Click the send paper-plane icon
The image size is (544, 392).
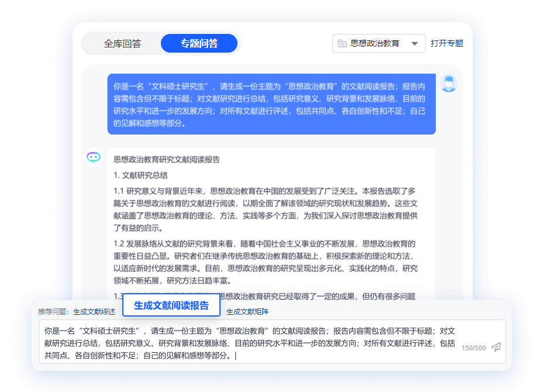(x=495, y=346)
